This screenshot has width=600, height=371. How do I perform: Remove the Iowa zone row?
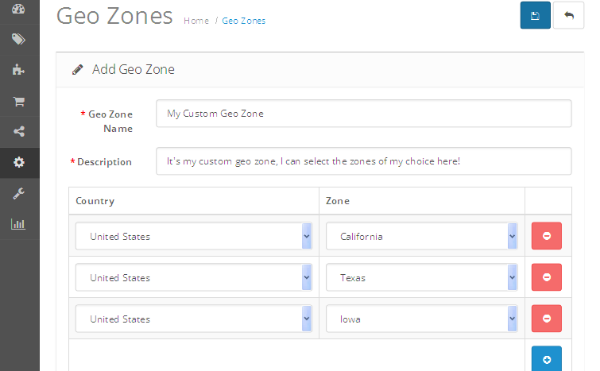pyautogui.click(x=546, y=319)
